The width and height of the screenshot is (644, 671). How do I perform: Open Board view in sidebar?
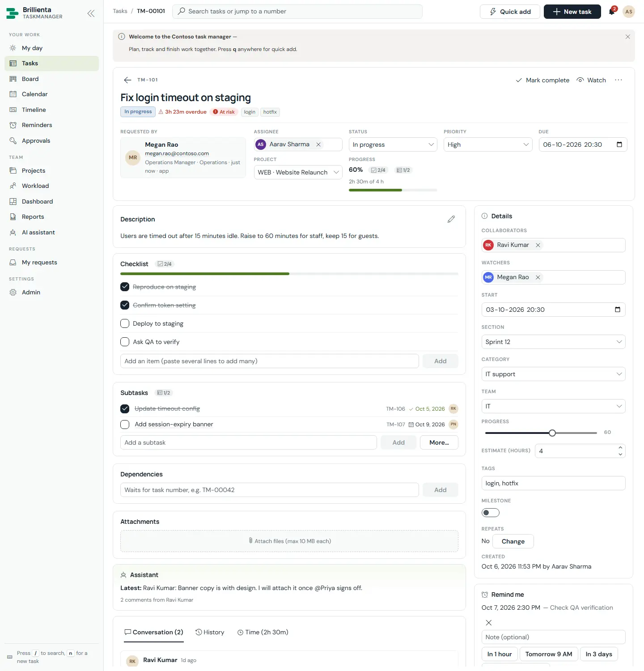51,79
